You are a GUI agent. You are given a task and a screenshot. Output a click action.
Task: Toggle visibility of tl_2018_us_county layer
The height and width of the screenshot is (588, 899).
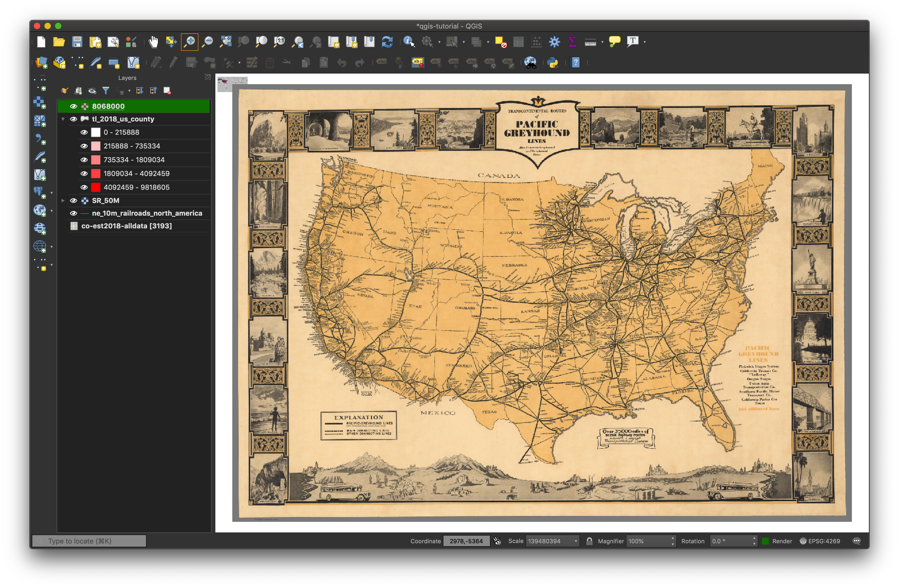(73, 119)
